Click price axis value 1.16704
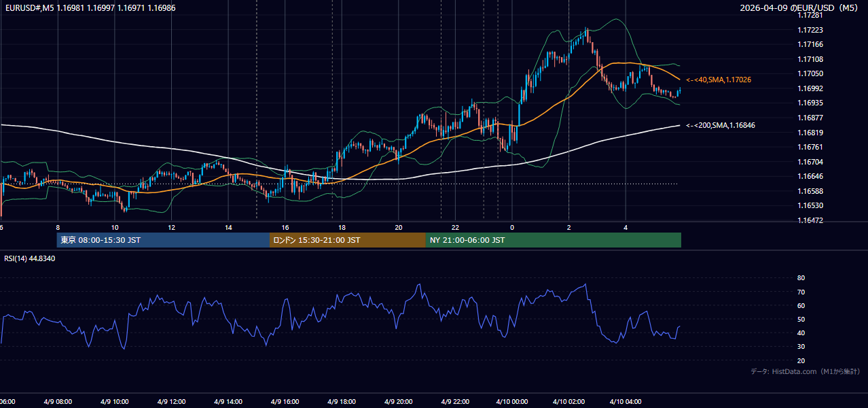868x408 pixels. click(810, 162)
